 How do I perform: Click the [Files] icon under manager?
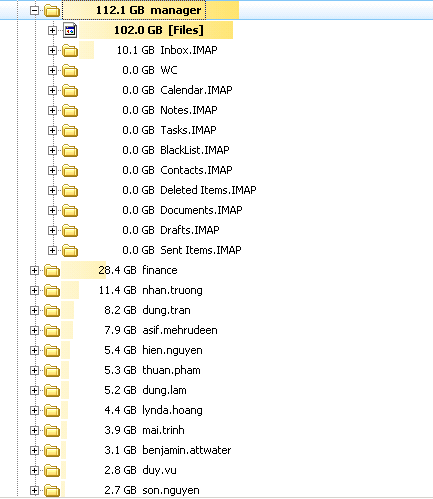(70, 30)
